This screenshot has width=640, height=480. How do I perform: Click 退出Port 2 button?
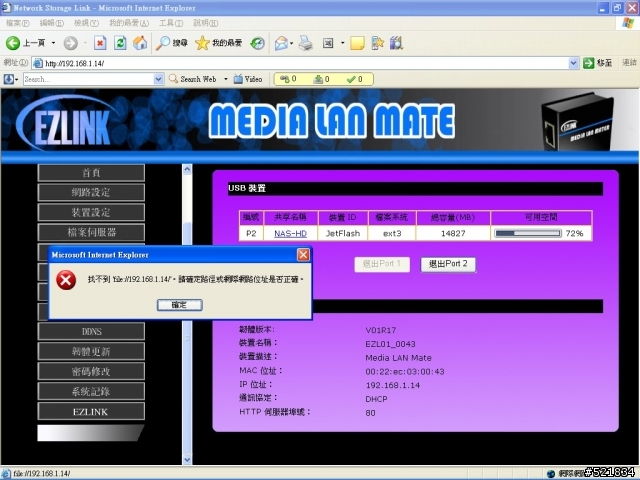pyautogui.click(x=448, y=264)
